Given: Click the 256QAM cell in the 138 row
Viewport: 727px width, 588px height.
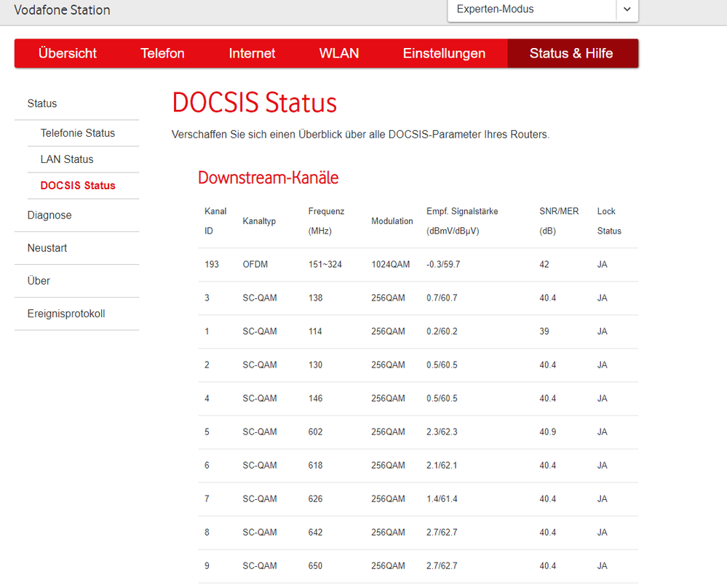Looking at the screenshot, I should pyautogui.click(x=388, y=298).
